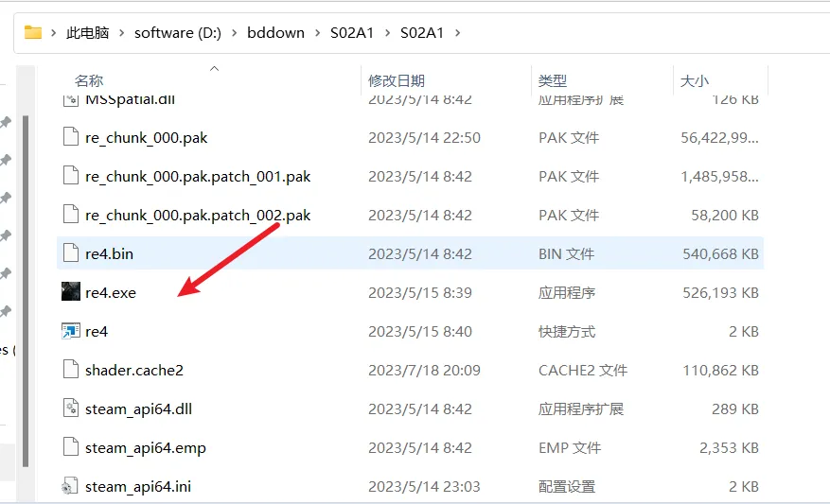830x504 pixels.
Task: Expand chevron after bddown in breadcrumb
Action: pos(318,33)
